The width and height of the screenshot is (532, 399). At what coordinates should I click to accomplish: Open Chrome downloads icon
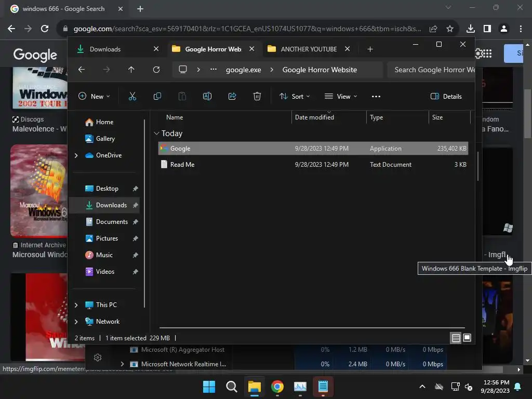tap(471, 29)
